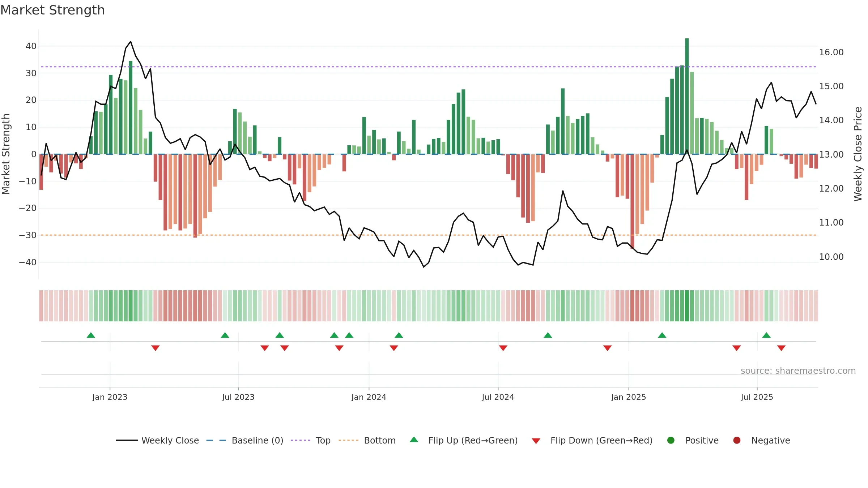The width and height of the screenshot is (868, 488).
Task: Click the tallest green bar above the Top line in 2025
Action: pyautogui.click(x=687, y=96)
